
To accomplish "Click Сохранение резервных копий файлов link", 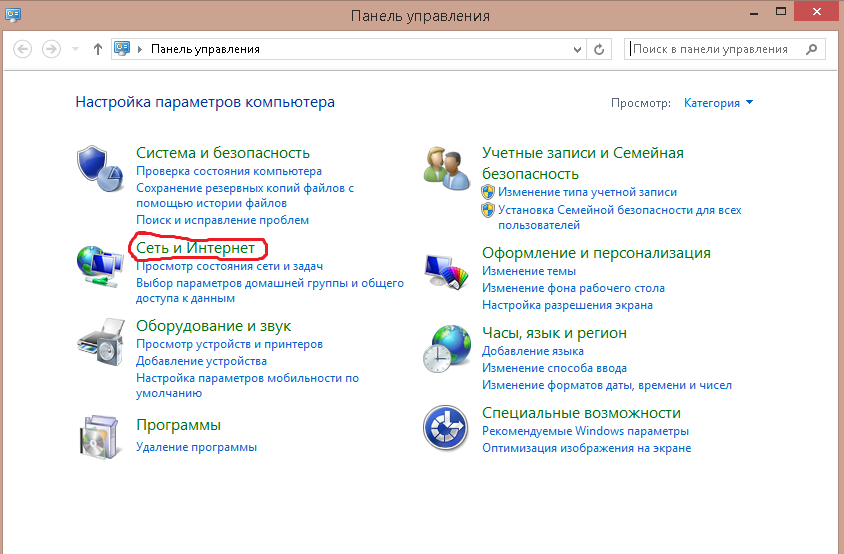I will 245,195.
